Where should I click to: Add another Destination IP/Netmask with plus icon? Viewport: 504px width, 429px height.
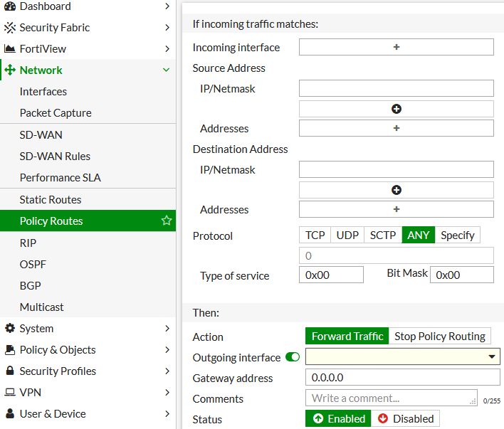(x=397, y=190)
